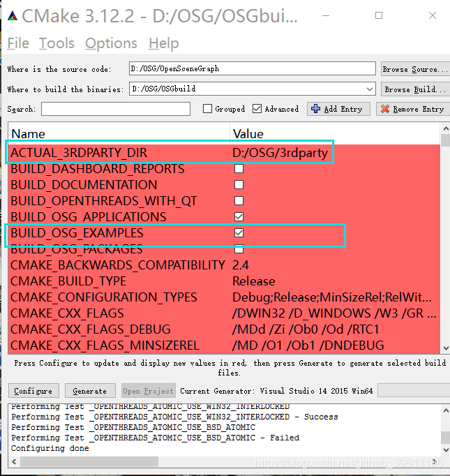Viewport: 450px width, 476px height.
Task: Click variable list scroll down arrow
Action: 445,348
